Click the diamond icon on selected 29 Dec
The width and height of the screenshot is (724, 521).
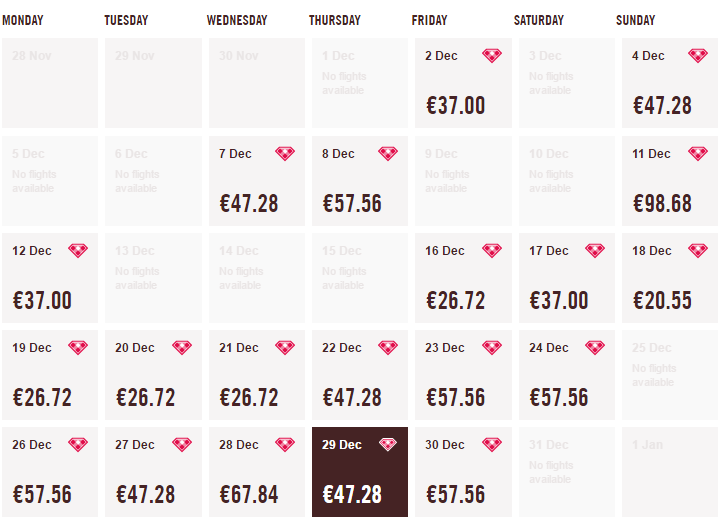point(388,445)
